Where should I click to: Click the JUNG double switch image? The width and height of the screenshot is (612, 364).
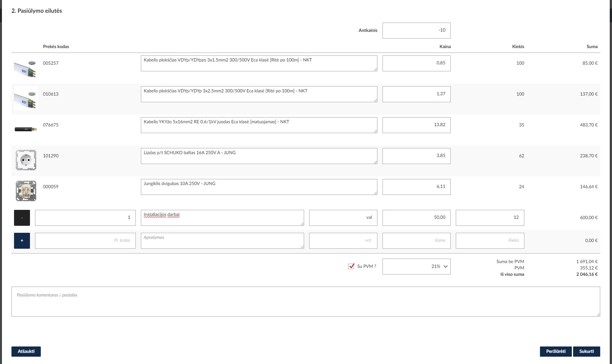coord(26,191)
